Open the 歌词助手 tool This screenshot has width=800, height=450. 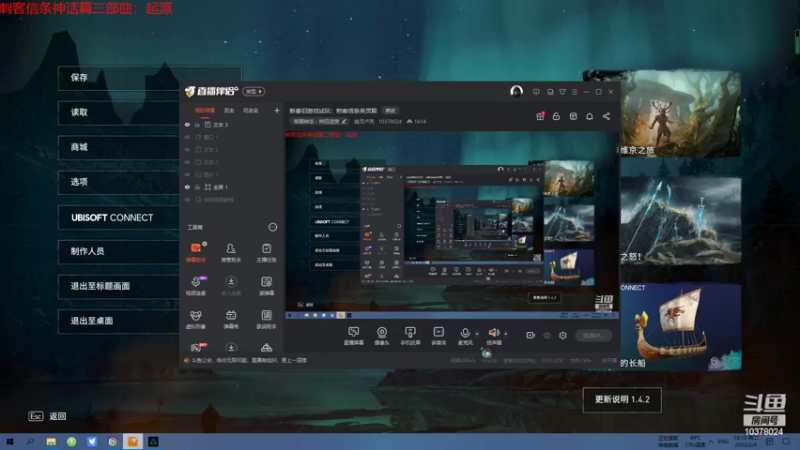point(266,319)
